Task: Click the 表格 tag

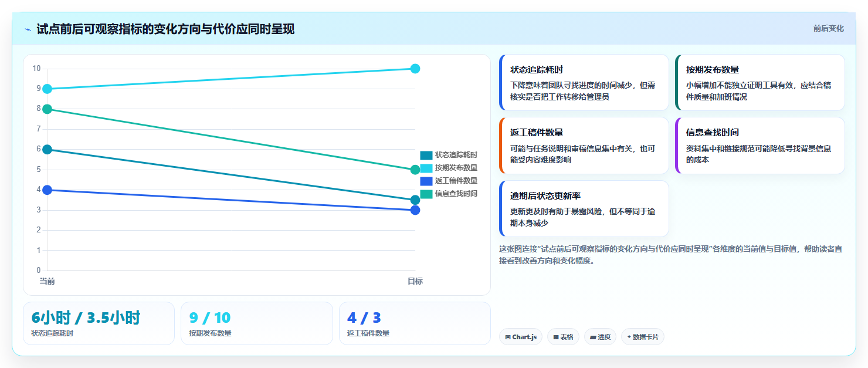Action: coord(564,337)
